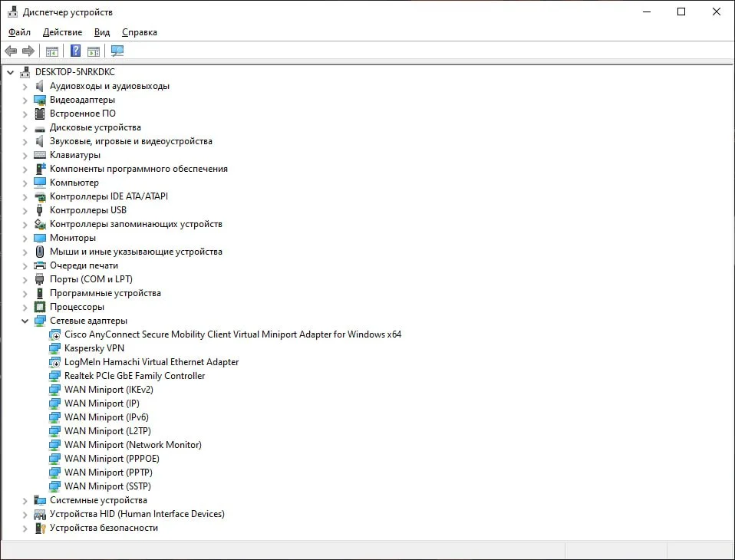Expand Аудиовходы и аудиовыходы category
This screenshot has height=560, width=735.
click(x=25, y=87)
